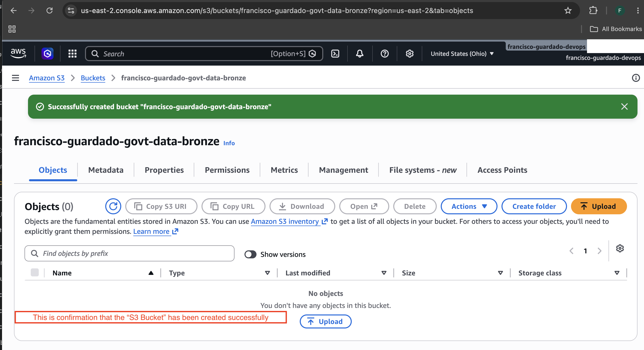
Task: Click the Copy URL button
Action: [233, 206]
